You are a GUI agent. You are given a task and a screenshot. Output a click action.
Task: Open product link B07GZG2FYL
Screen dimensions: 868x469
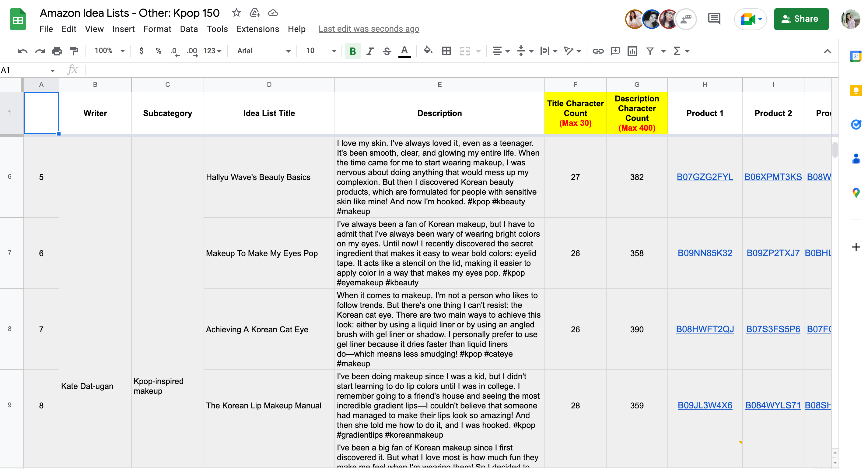point(705,177)
